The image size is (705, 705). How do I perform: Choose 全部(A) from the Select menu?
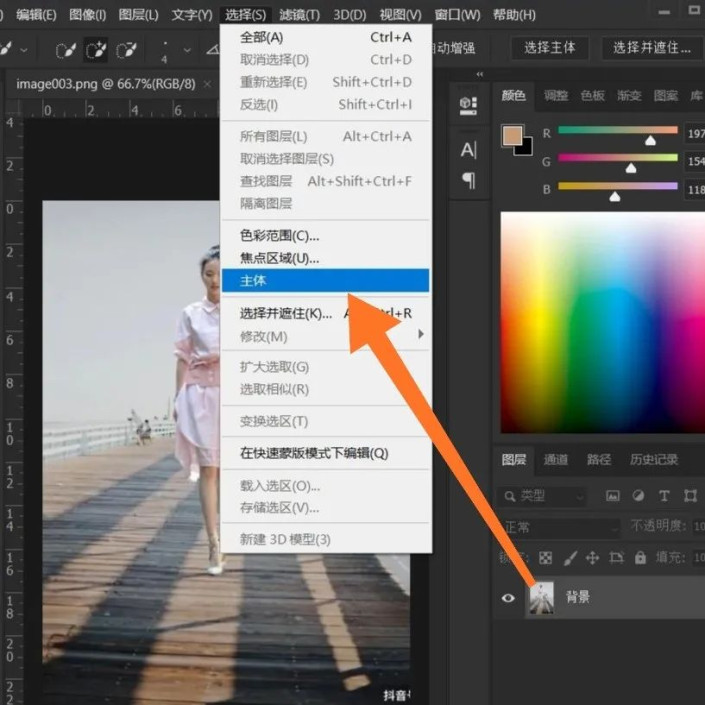point(326,37)
